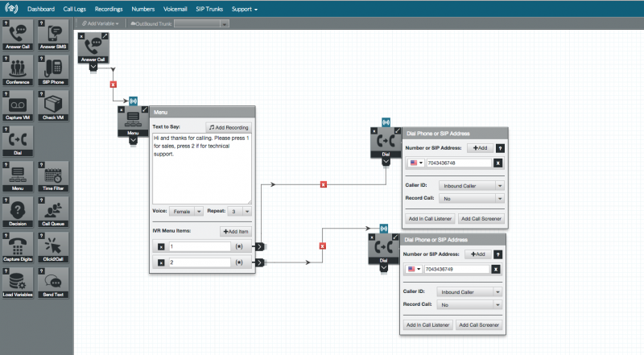Select the Click2Call tool
Viewport: 644px width, 355px height.
(53, 248)
